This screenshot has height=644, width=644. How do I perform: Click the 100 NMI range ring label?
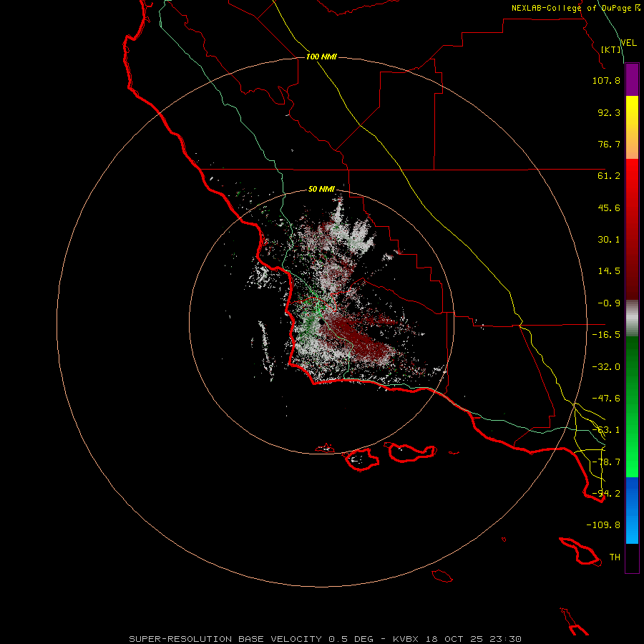[321, 57]
